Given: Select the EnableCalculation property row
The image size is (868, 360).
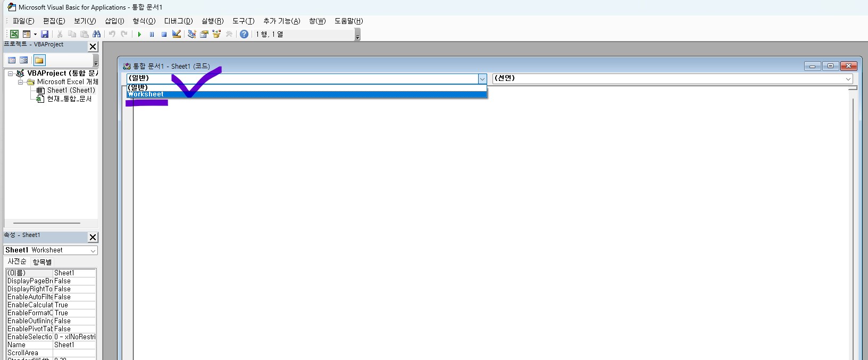Looking at the screenshot, I should pyautogui.click(x=51, y=305).
